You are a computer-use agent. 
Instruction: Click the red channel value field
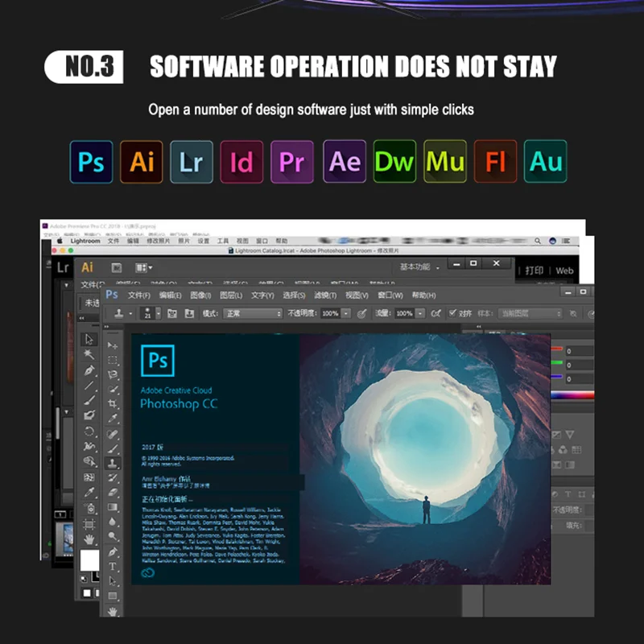580,351
